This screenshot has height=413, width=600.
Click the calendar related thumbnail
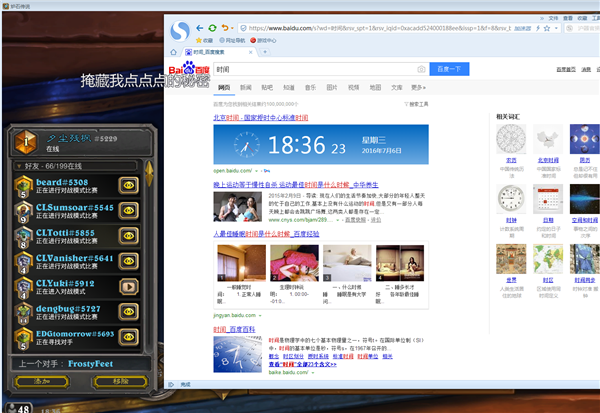[548, 199]
